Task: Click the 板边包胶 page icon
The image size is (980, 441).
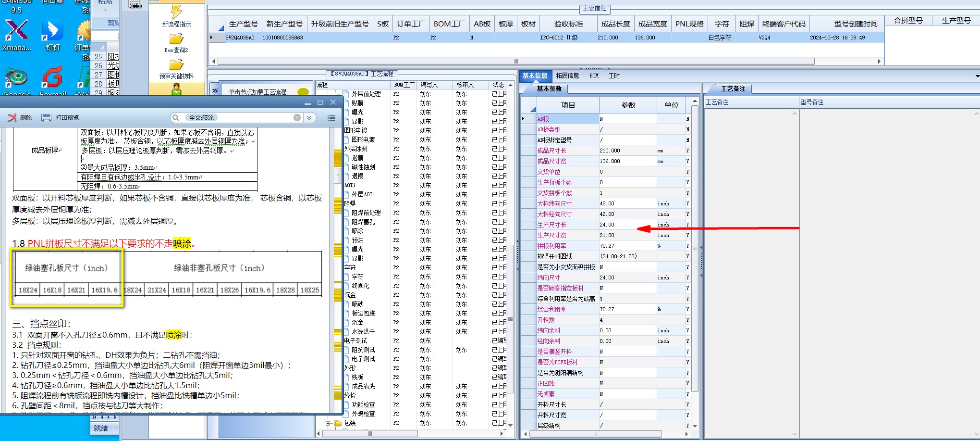Action: 347,313
